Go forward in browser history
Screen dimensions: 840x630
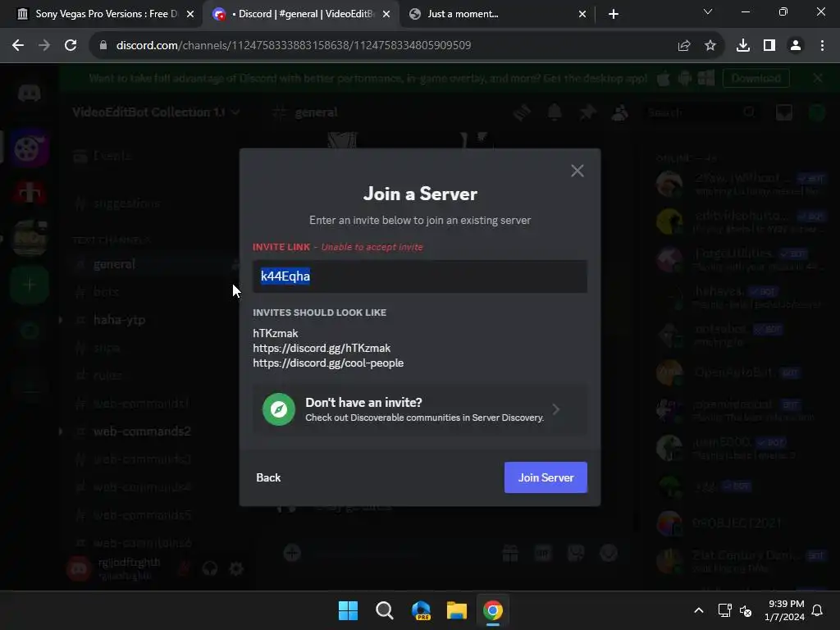[44, 46]
